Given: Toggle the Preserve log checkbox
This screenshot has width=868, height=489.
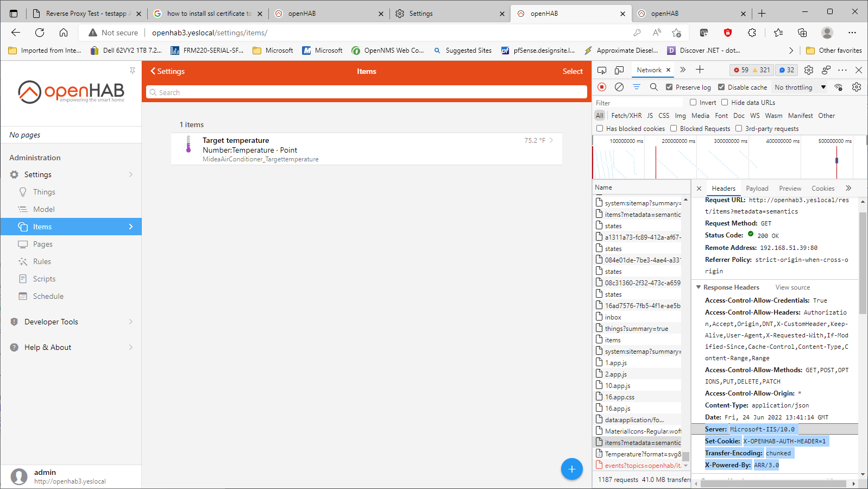Looking at the screenshot, I should 669,87.
